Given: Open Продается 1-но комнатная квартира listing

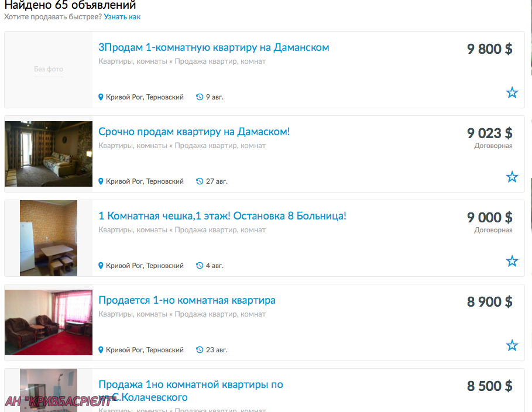Looking at the screenshot, I should pyautogui.click(x=187, y=300).
